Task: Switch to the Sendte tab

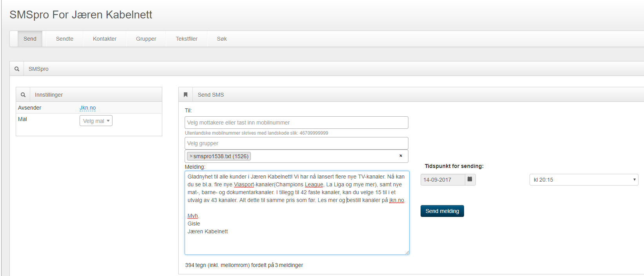Action: (65, 39)
